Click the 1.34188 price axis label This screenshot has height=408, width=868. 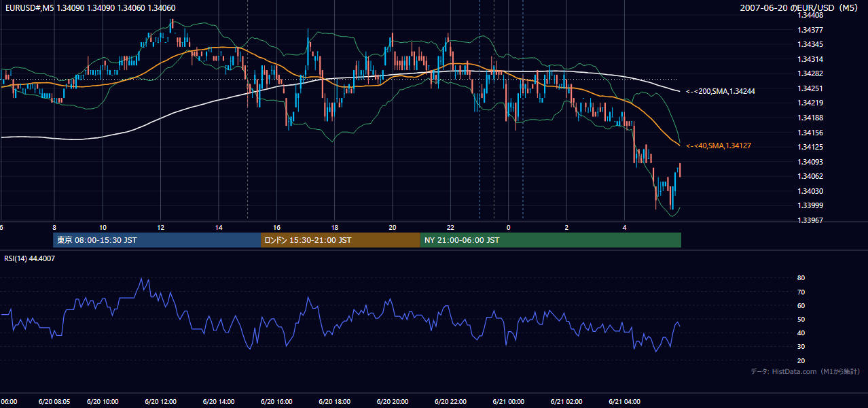[811, 118]
